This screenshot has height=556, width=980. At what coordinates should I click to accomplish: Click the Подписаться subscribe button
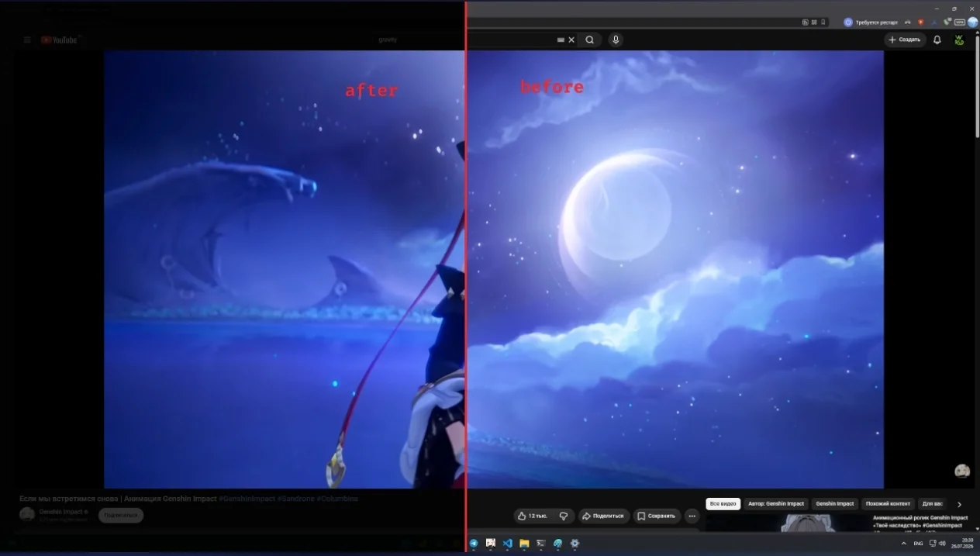[x=120, y=515]
